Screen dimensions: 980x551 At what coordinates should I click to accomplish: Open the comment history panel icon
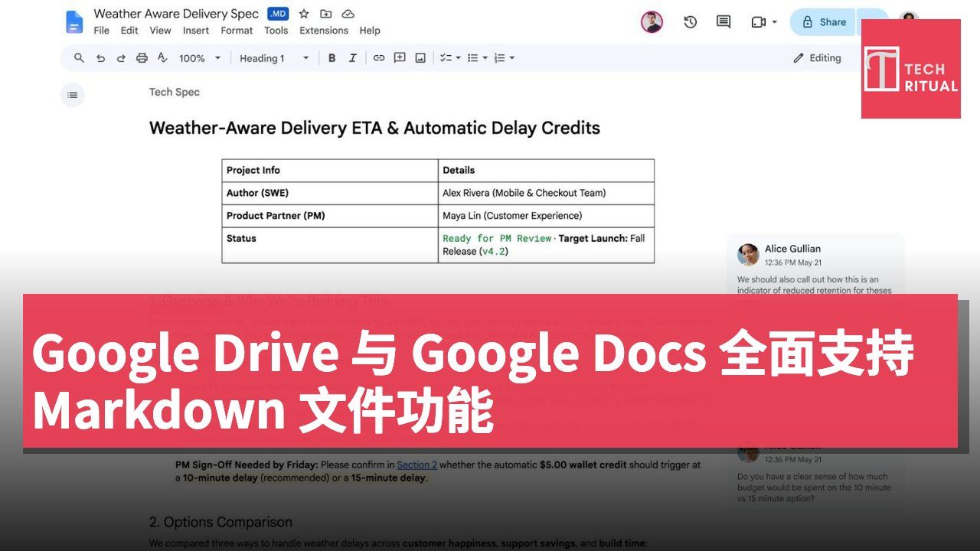click(724, 22)
